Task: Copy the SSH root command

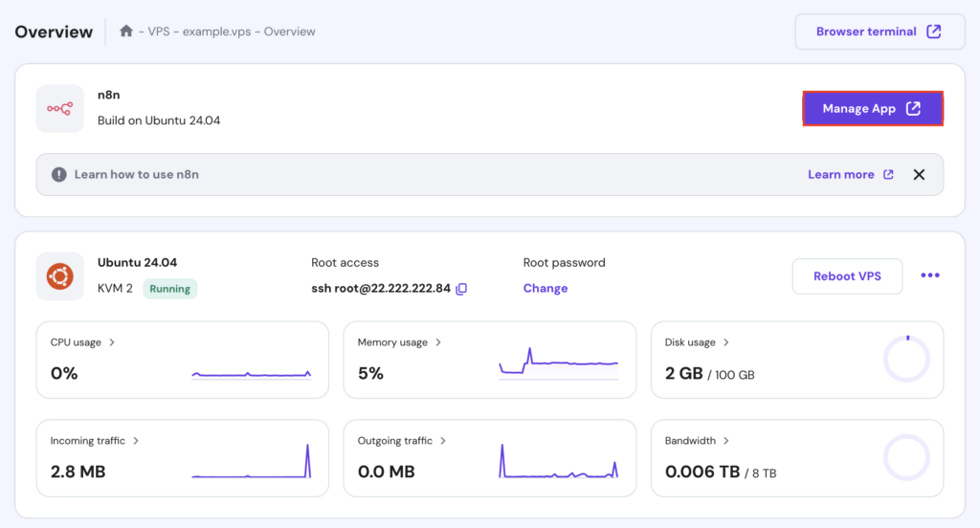Action: click(x=461, y=289)
